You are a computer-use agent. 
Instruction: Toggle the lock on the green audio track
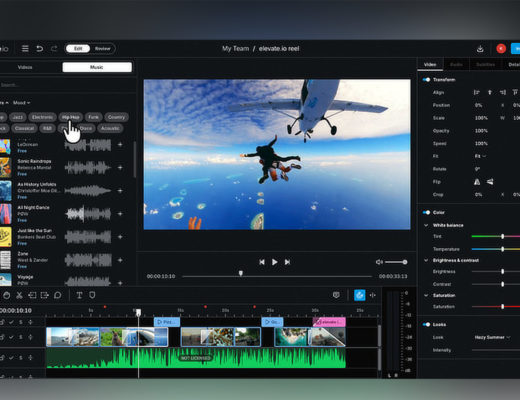(x=2, y=358)
